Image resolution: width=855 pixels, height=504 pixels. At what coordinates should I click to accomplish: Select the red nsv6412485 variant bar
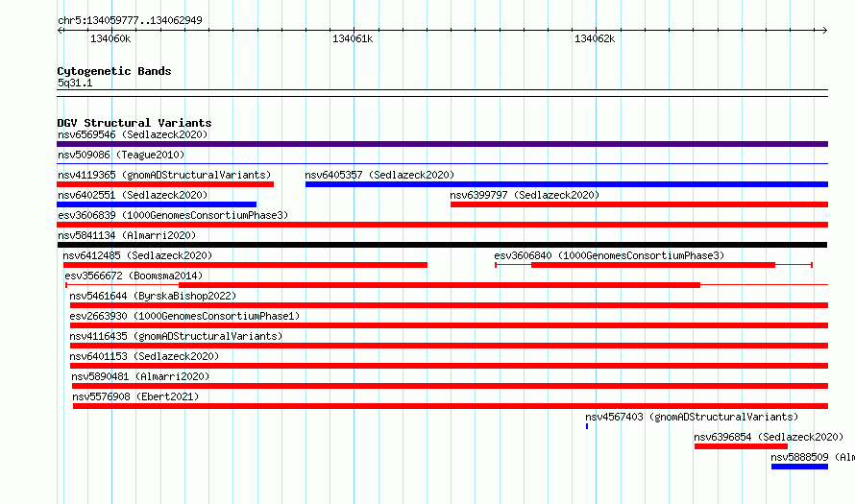[x=245, y=265]
